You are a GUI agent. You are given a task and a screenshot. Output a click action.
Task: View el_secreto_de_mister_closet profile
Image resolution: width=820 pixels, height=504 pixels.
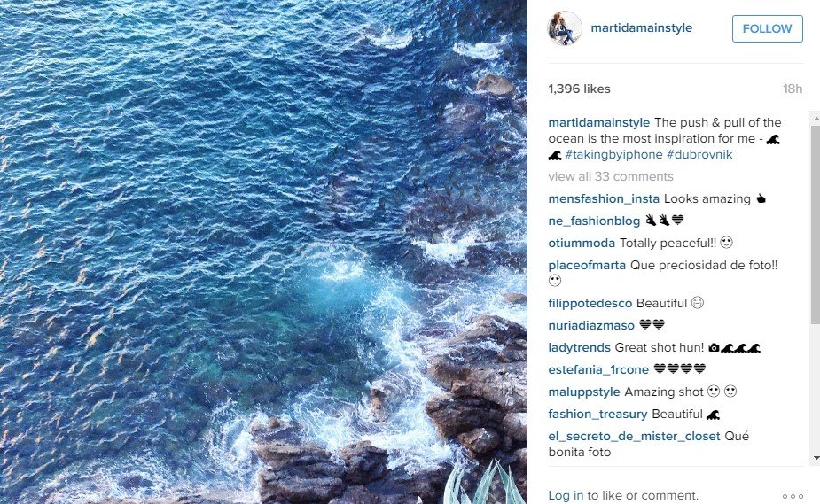tap(635, 436)
